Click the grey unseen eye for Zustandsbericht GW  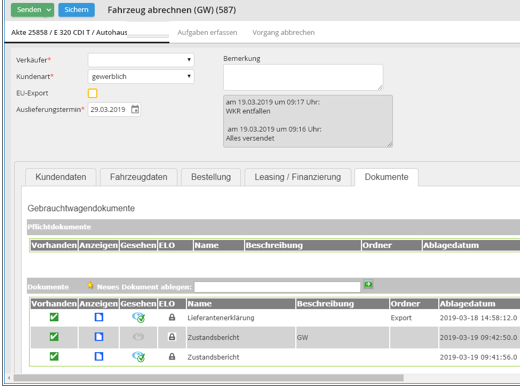(x=138, y=337)
